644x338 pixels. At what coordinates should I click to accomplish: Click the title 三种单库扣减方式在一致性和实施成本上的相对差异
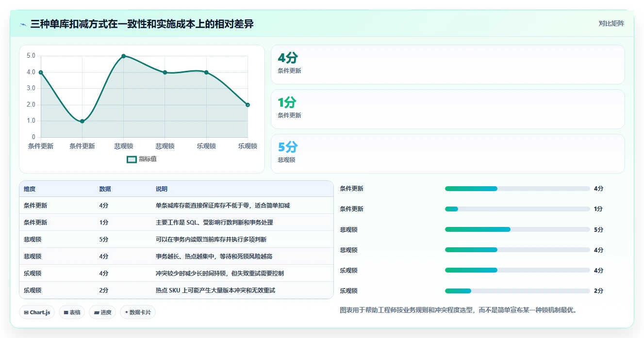click(142, 24)
